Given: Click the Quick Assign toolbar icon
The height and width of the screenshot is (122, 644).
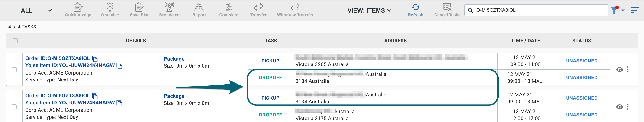Looking at the screenshot, I should tap(78, 7).
